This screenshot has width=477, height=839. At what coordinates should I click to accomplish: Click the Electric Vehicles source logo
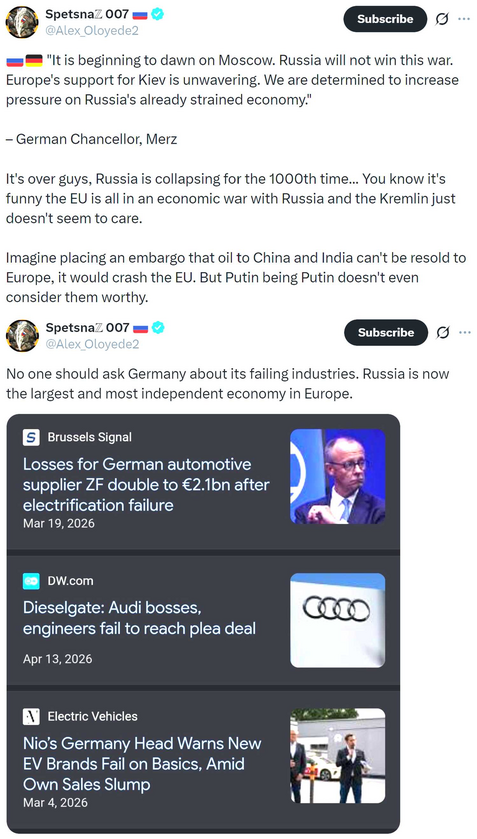pyautogui.click(x=32, y=716)
